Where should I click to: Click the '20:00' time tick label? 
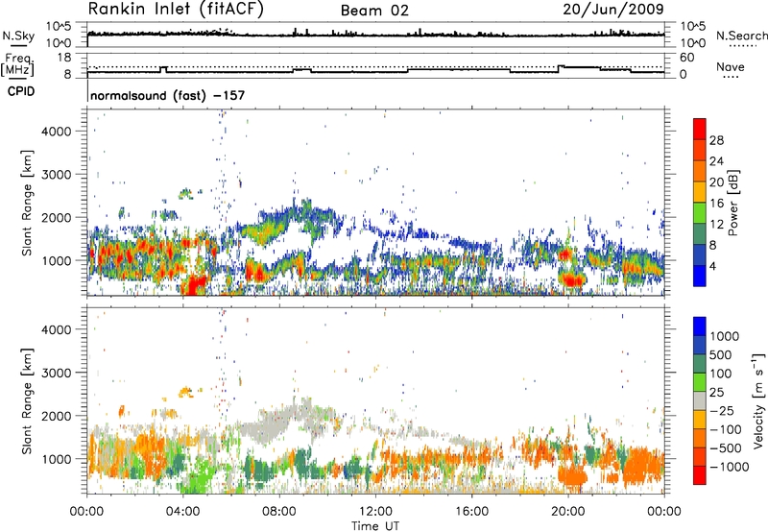click(x=568, y=512)
